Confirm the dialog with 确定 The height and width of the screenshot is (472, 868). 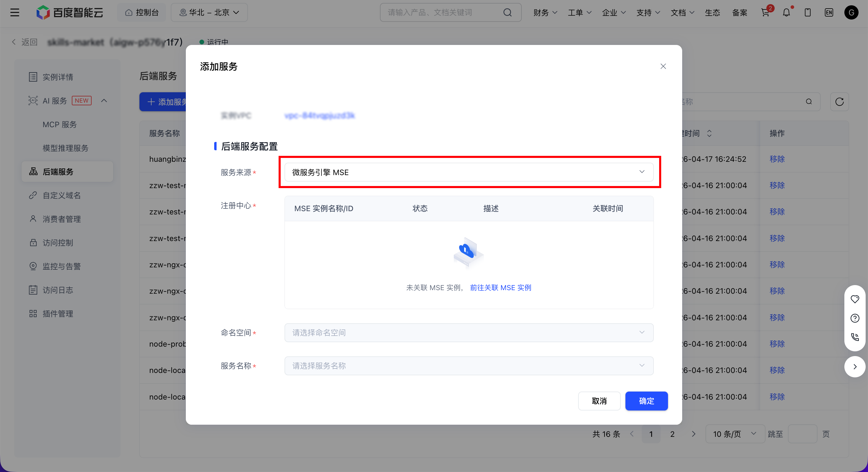pyautogui.click(x=646, y=401)
